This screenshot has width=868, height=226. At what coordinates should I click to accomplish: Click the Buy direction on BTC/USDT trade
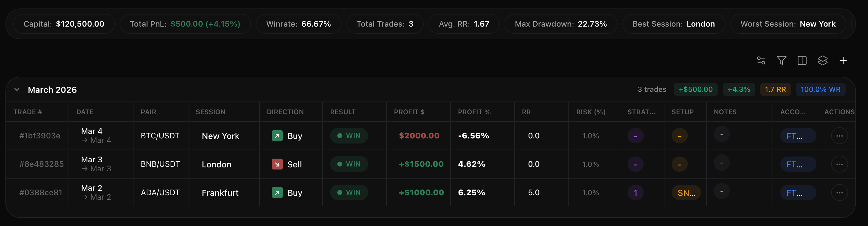pyautogui.click(x=287, y=136)
